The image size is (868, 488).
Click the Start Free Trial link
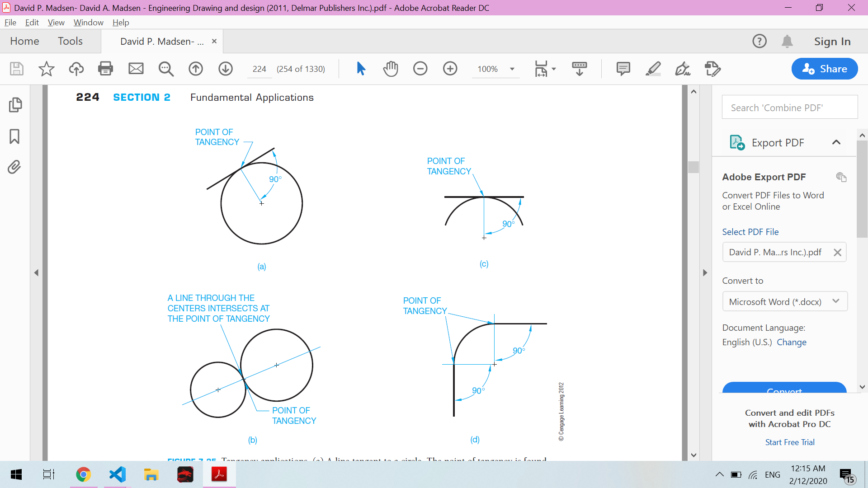pos(789,442)
